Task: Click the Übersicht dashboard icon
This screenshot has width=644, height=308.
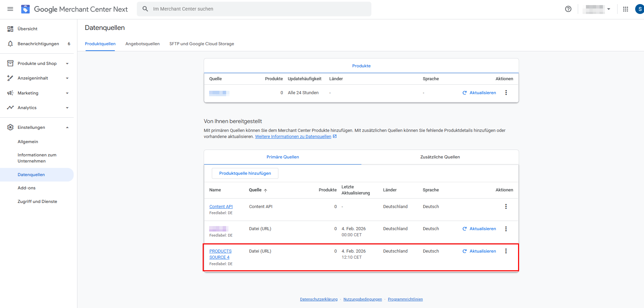Action: pos(11,29)
